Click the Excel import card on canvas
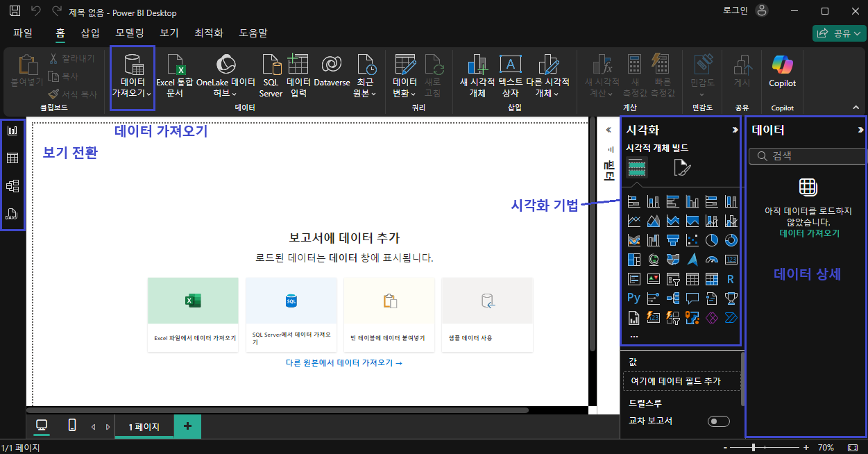Image resolution: width=868 pixels, height=454 pixels. click(x=193, y=314)
